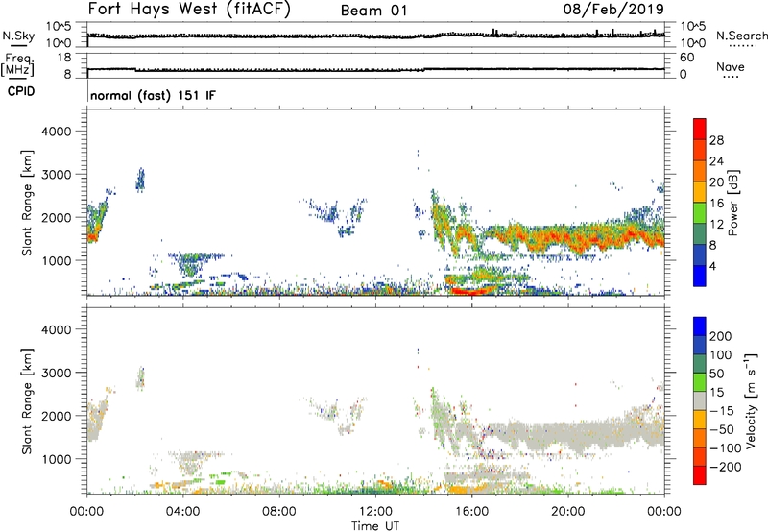Image resolution: width=768 pixels, height=532 pixels.
Task: Click the 'Nave' legend label
Action: [731, 66]
